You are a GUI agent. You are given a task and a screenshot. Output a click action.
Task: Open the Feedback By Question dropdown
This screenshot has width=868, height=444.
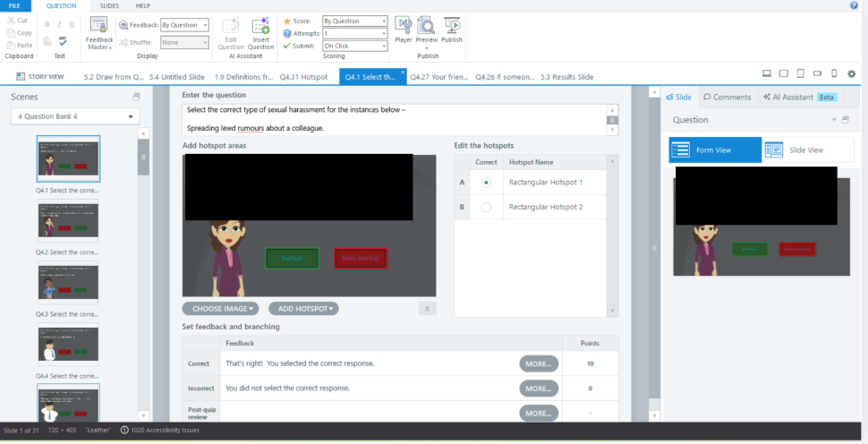184,25
